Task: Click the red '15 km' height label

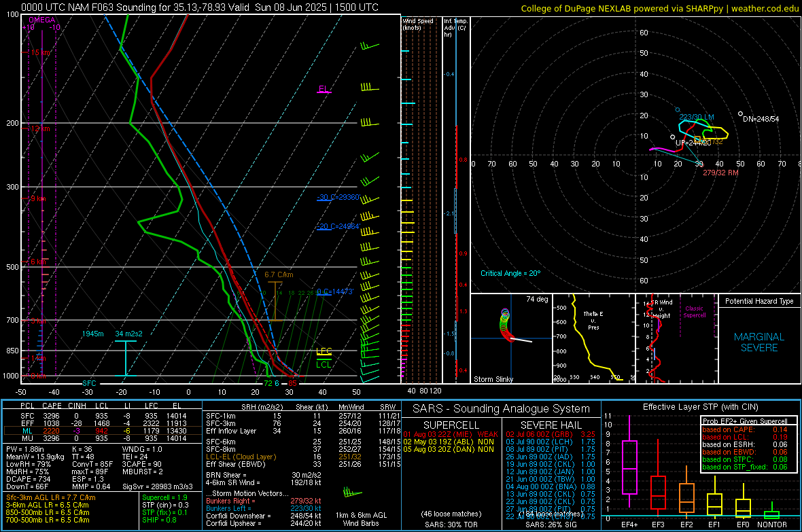Action: tap(40, 53)
